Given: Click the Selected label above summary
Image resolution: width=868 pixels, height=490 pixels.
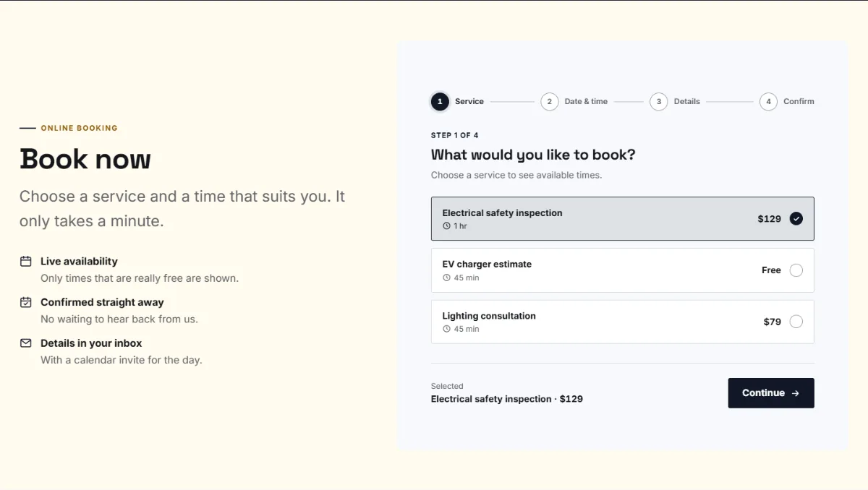Looking at the screenshot, I should pyautogui.click(x=447, y=386).
